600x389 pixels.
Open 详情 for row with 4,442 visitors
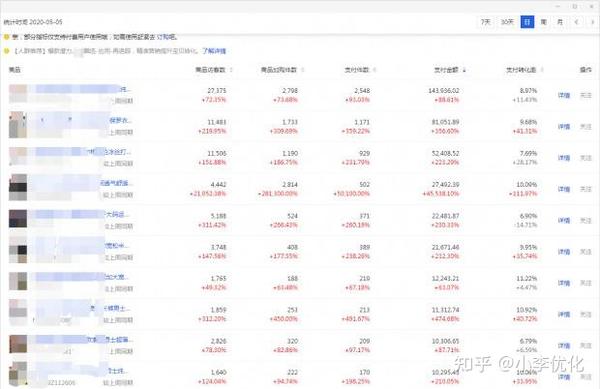(x=564, y=189)
